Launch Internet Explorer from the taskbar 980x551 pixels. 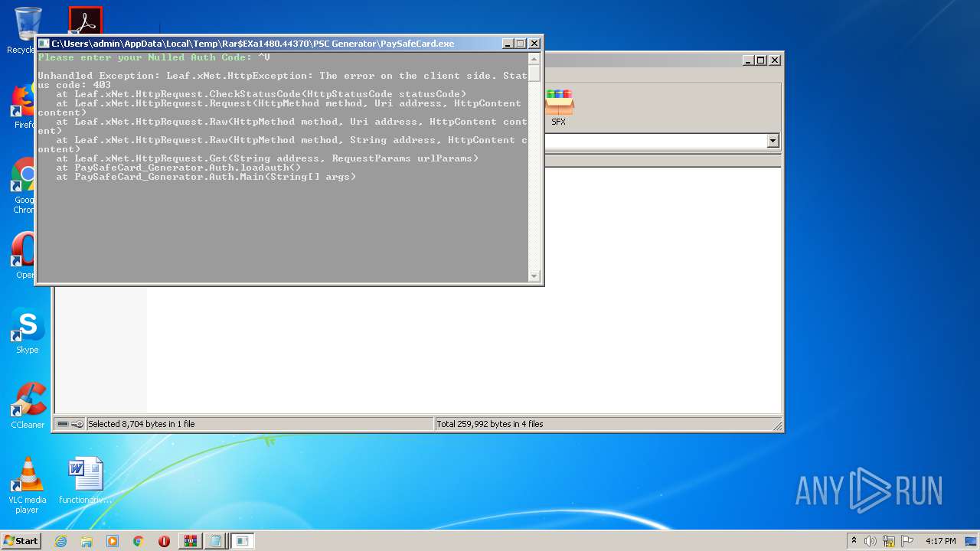60,541
